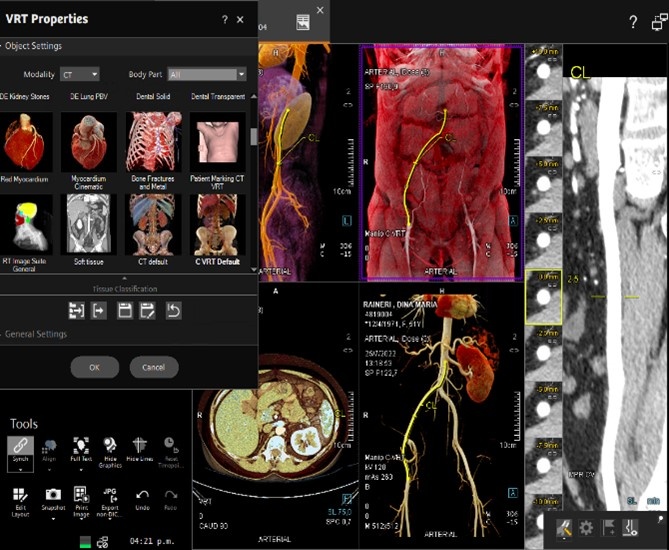The image size is (669, 550).
Task: Click the DE Kidney Stones preset label
Action: pyautogui.click(x=25, y=96)
